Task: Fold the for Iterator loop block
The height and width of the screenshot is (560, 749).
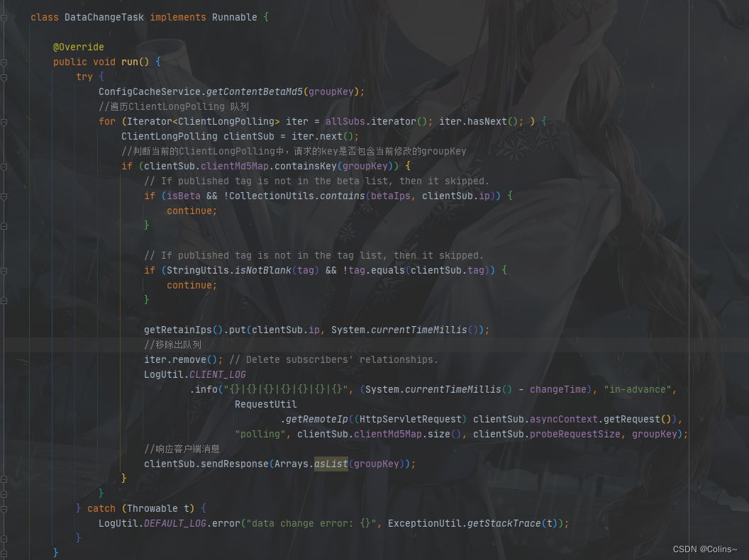Action: (x=4, y=122)
